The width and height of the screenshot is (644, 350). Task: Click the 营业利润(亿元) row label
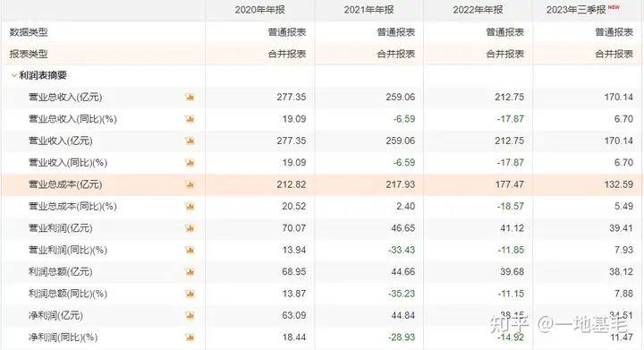point(61,228)
